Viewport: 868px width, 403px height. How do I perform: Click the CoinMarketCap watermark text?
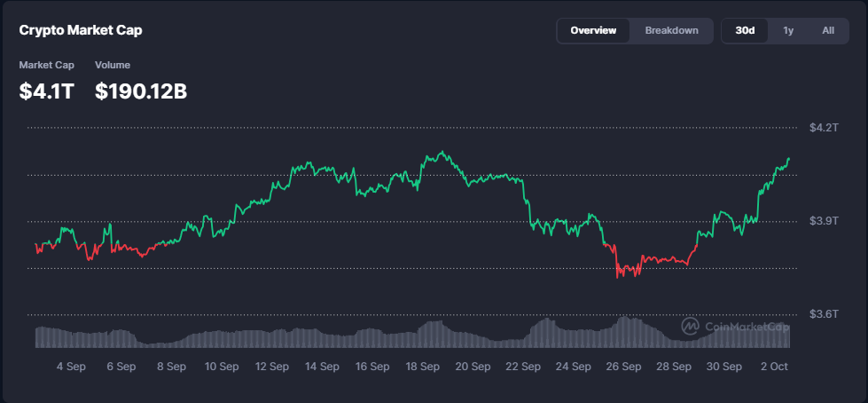point(747,327)
